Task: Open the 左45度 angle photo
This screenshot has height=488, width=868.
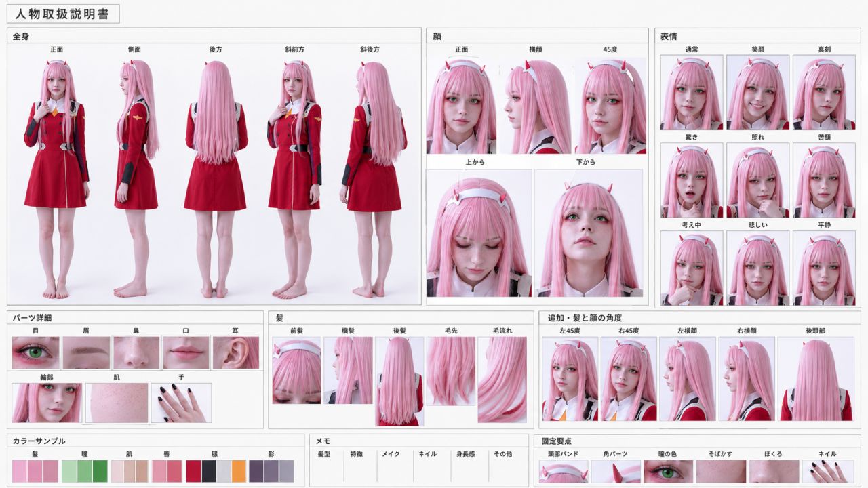Action: pos(570,379)
